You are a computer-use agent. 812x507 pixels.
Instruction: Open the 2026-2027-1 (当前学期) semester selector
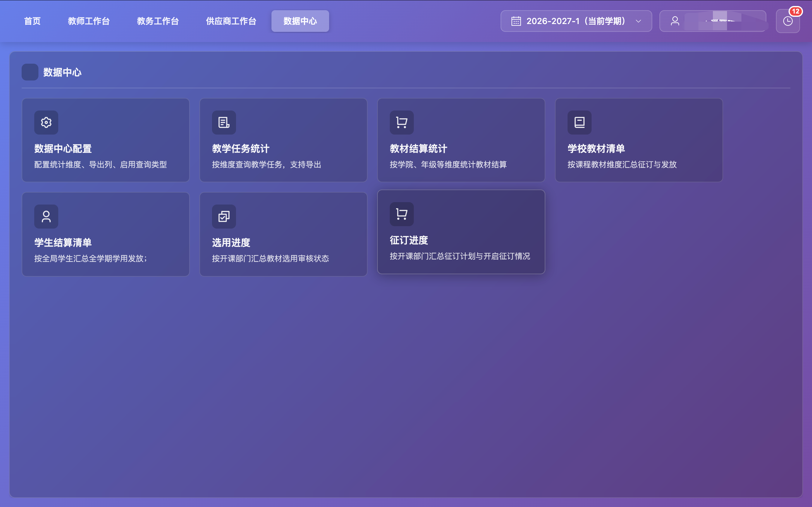coord(576,21)
